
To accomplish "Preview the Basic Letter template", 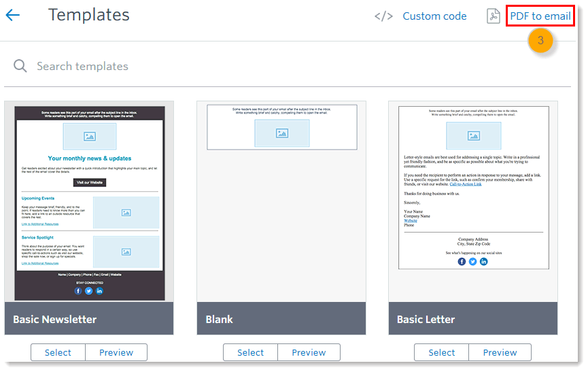I will (500, 352).
